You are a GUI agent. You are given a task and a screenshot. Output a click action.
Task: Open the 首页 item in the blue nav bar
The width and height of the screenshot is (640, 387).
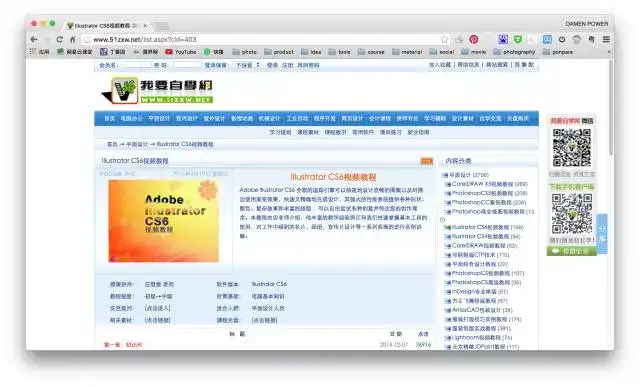(109, 118)
